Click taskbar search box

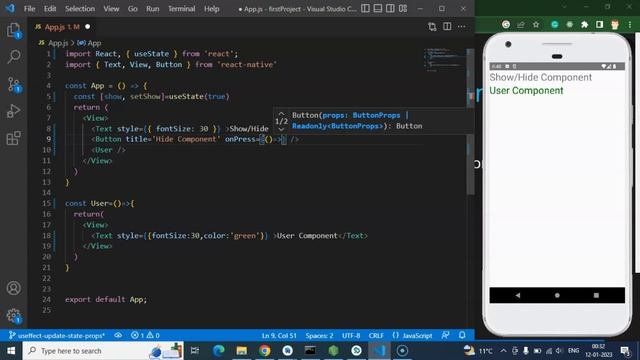click(103, 351)
